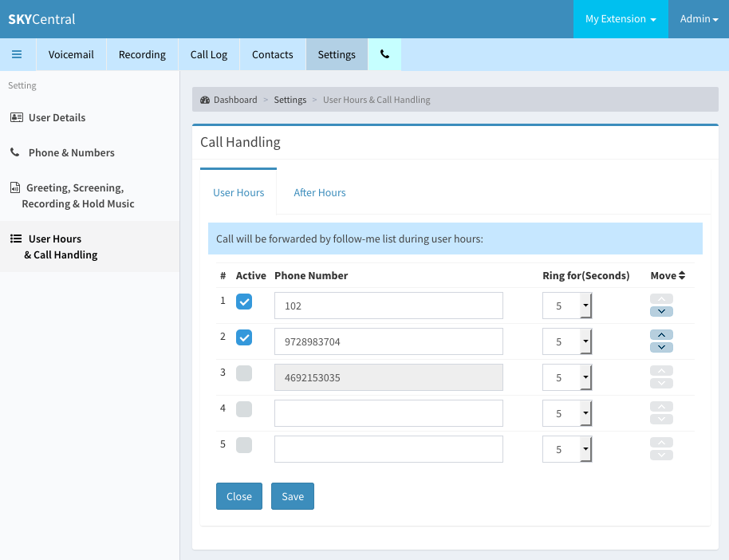
Task: Open the Voicemail tab
Action: pos(71,54)
